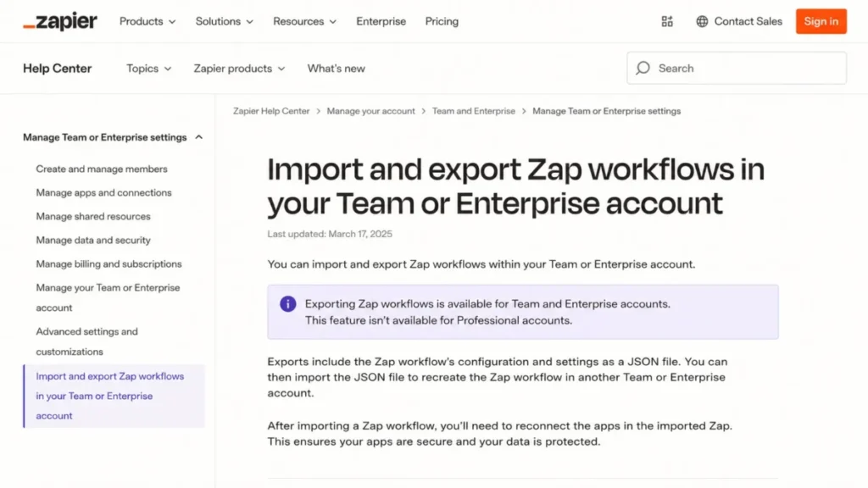The width and height of the screenshot is (868, 488).
Task: Click the search magnifier icon
Action: pyautogui.click(x=643, y=68)
